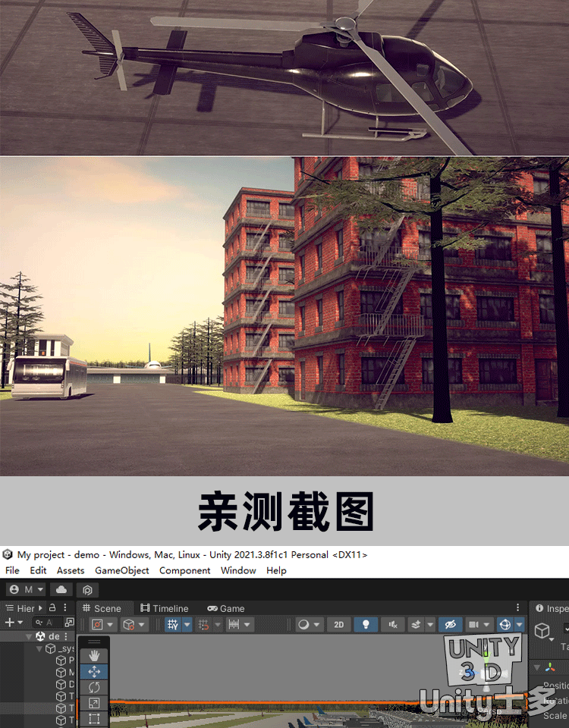
Task: Toggle scene audio mute button
Action: 393,624
